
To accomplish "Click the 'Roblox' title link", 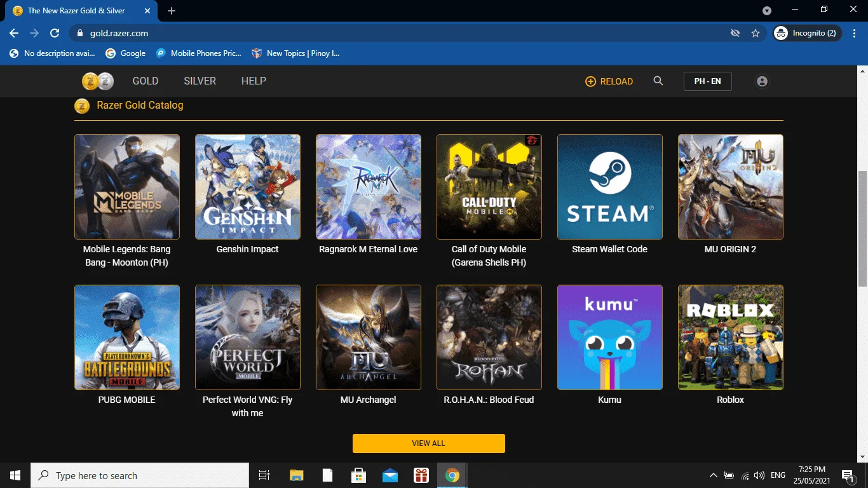I will (x=731, y=400).
